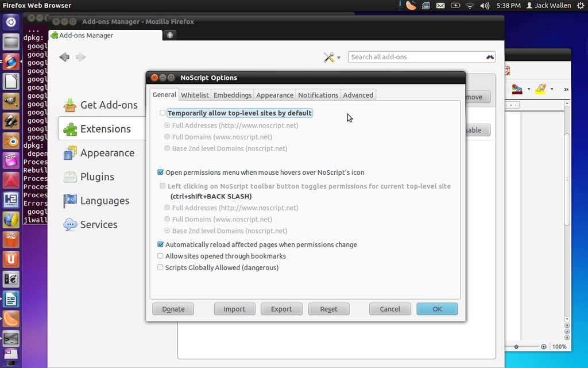Open the add-ons tools wrench dropdown
This screenshot has height=368, width=588.
pos(332,57)
